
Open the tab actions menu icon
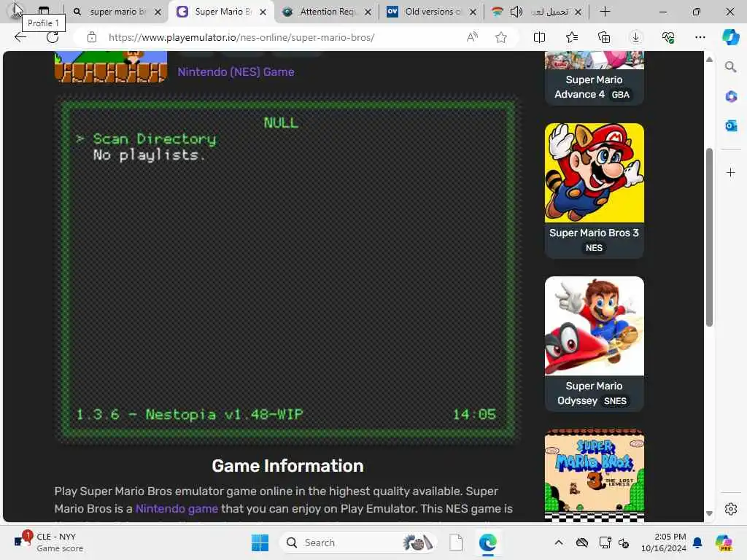pos(44,9)
